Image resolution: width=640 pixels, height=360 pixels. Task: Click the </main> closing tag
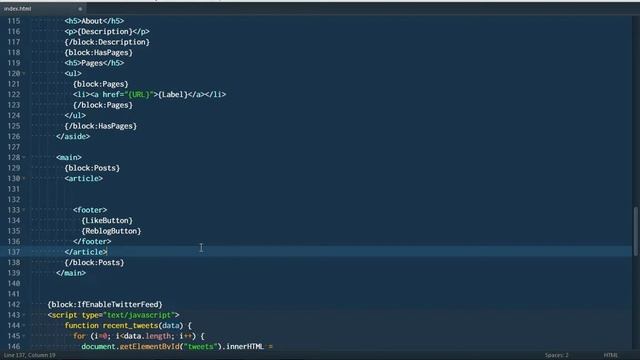71,273
